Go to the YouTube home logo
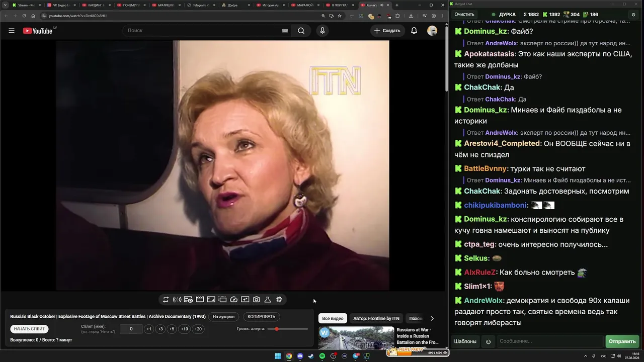 point(38,31)
